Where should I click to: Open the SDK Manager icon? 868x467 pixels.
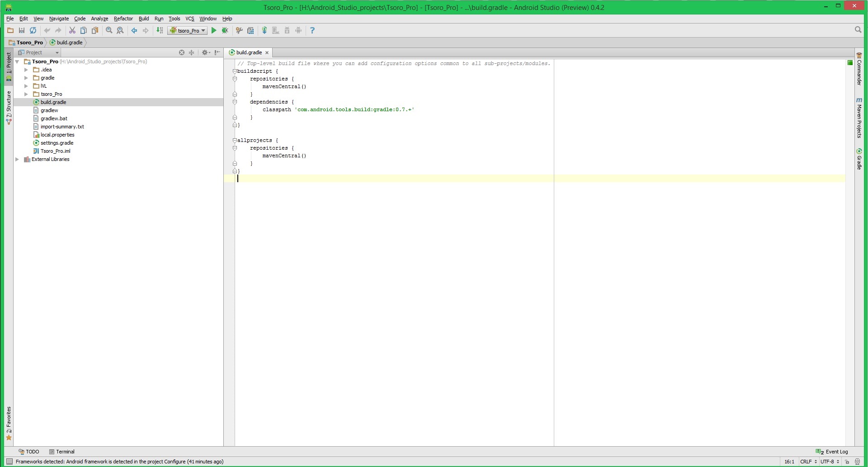[287, 30]
